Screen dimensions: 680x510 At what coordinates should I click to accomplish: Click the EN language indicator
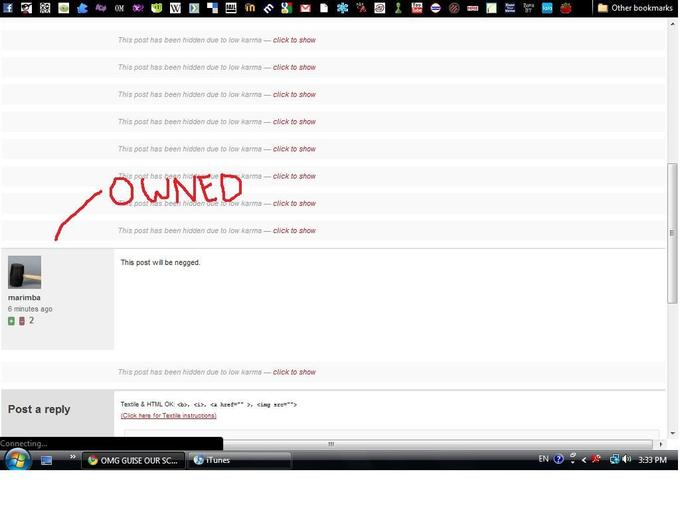[543, 459]
